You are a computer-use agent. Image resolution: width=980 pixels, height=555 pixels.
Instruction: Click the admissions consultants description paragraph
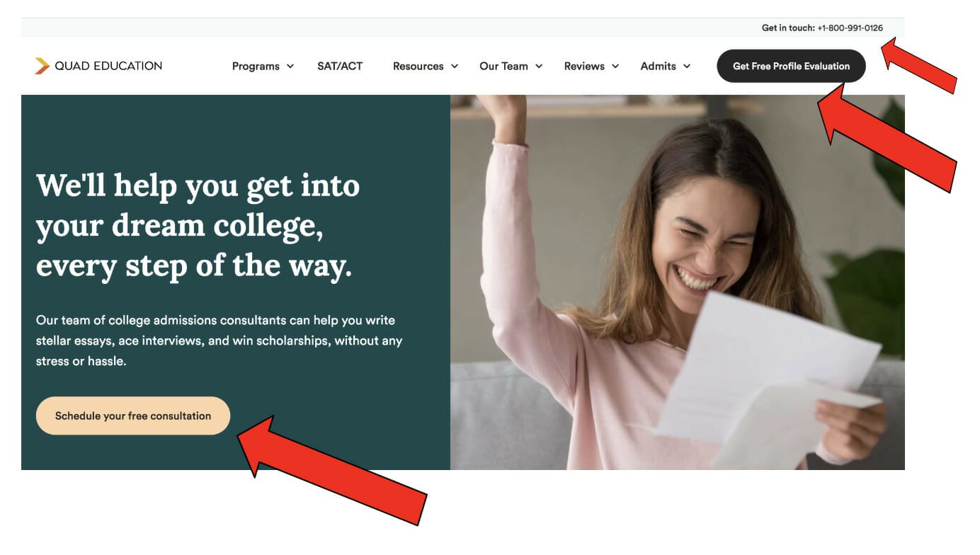[x=220, y=341]
